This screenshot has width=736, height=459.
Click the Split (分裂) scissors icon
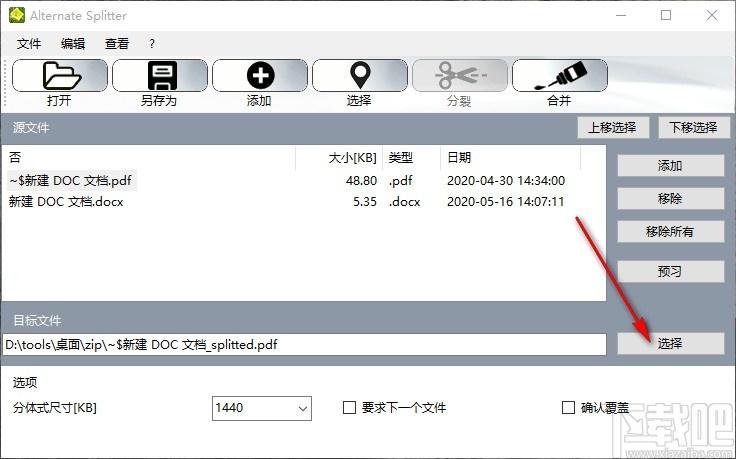click(x=459, y=76)
